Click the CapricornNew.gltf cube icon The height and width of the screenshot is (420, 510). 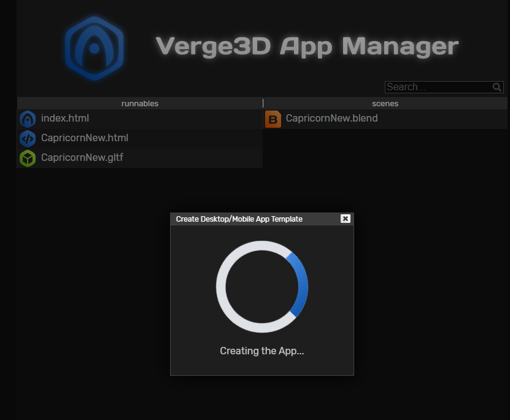[x=28, y=158]
